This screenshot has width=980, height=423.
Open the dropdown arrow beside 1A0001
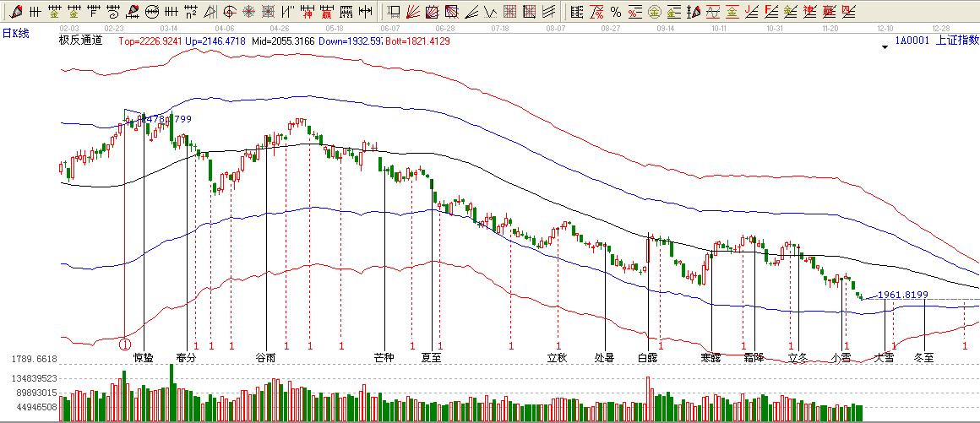[x=885, y=48]
